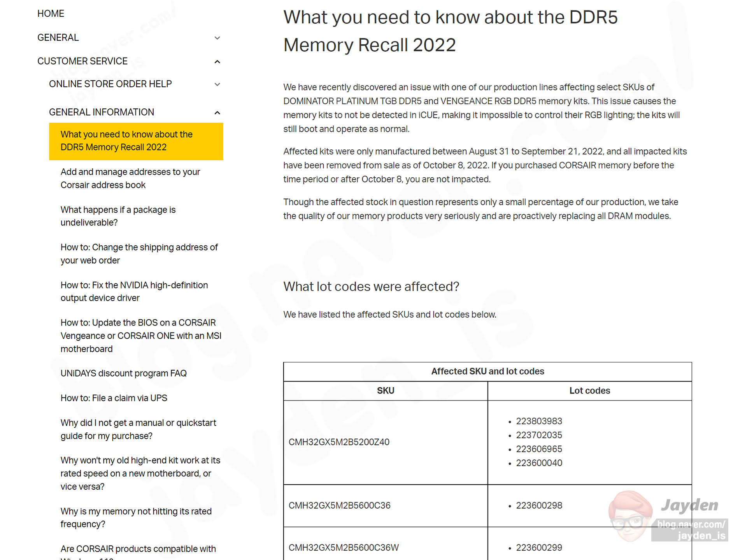Open 'Add and manage addresses' article
Image resolution: width=747 pixels, height=560 pixels.
pos(130,178)
